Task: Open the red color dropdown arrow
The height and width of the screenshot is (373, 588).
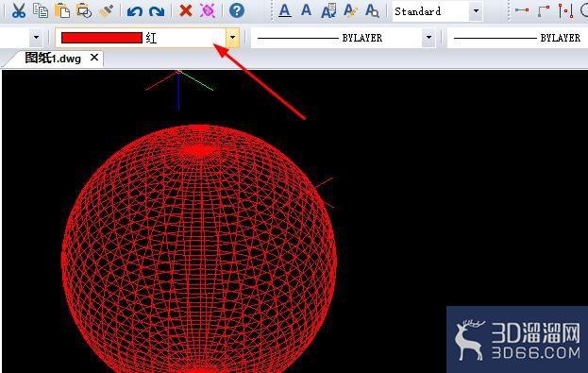Action: point(232,38)
